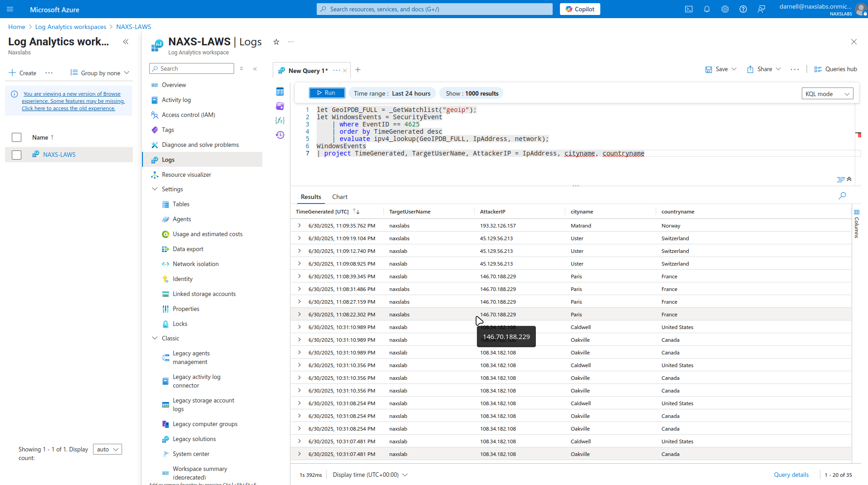Open Cloud Shell from the top bar
Screen dimensions: 868x485
tap(689, 9)
